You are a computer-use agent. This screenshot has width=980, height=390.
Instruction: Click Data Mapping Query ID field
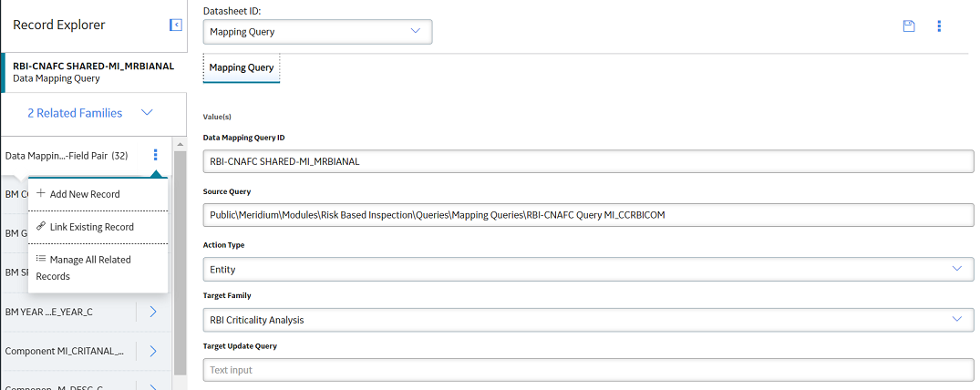pyautogui.click(x=588, y=161)
